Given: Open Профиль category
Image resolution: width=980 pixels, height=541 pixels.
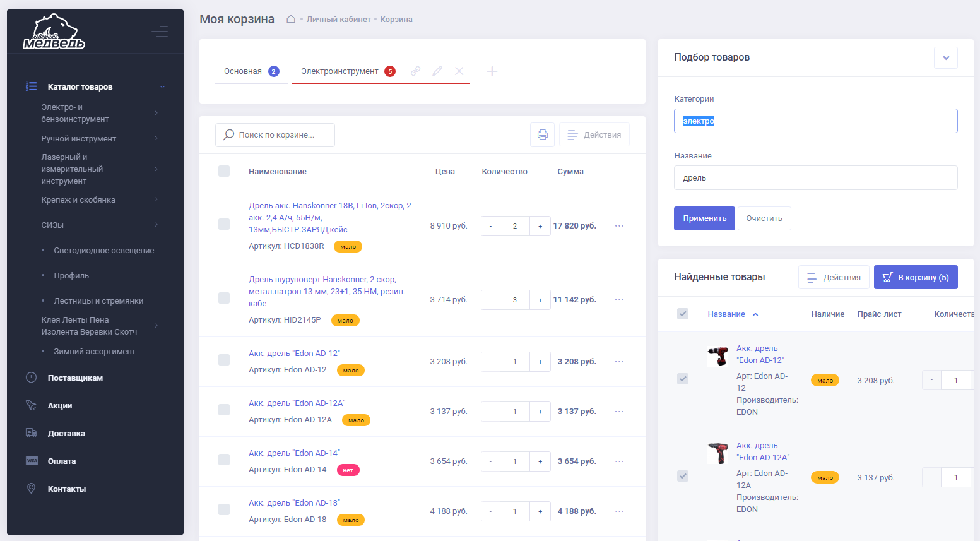Looking at the screenshot, I should click(71, 276).
